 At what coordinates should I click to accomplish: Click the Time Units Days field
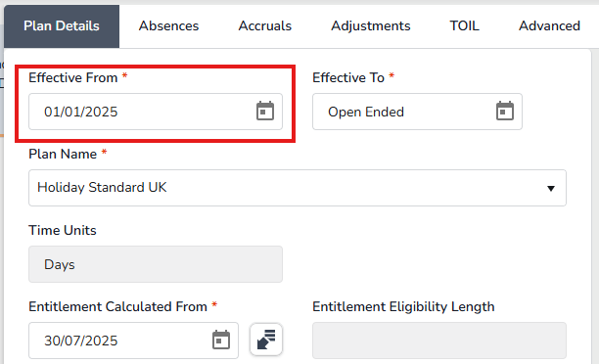pyautogui.click(x=156, y=264)
